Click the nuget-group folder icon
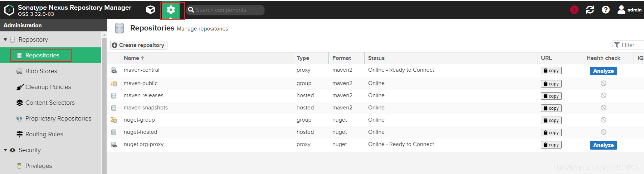This screenshot has height=174, width=644. click(114, 120)
